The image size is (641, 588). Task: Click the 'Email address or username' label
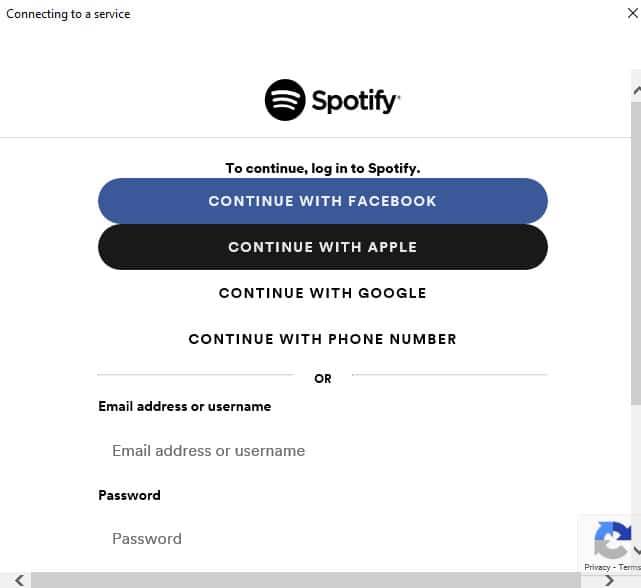184,407
